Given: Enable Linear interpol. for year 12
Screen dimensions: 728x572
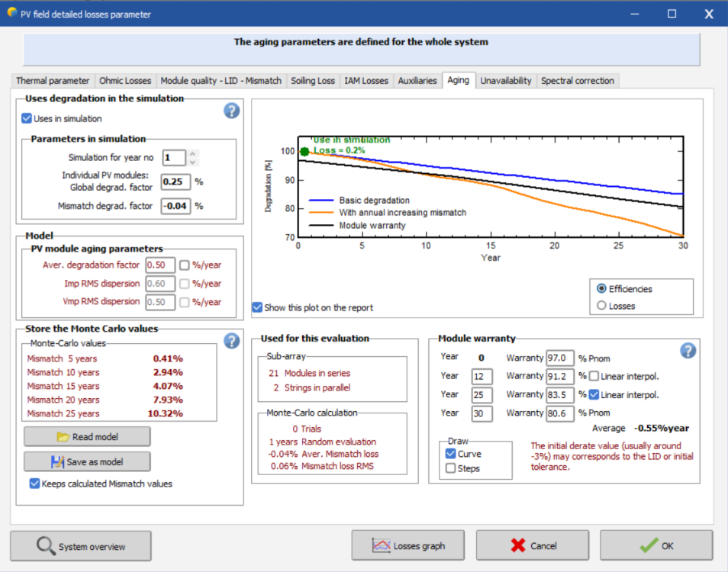Looking at the screenshot, I should pyautogui.click(x=594, y=377).
